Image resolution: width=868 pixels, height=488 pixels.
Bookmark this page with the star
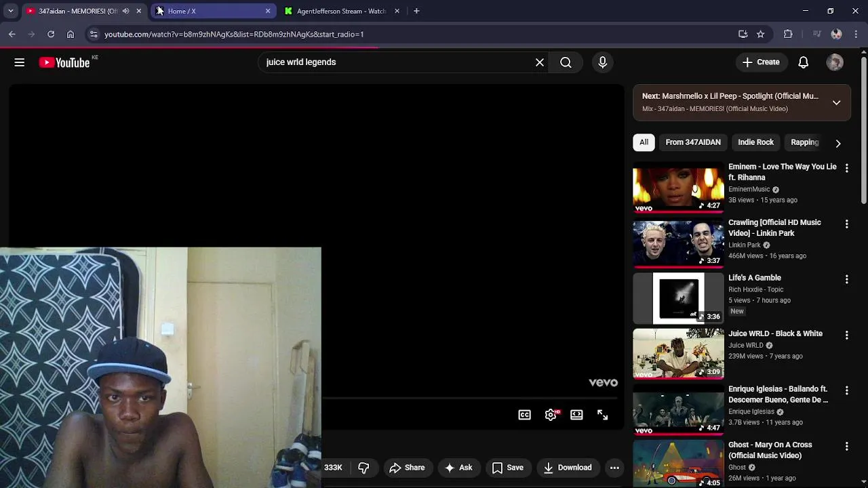[761, 34]
